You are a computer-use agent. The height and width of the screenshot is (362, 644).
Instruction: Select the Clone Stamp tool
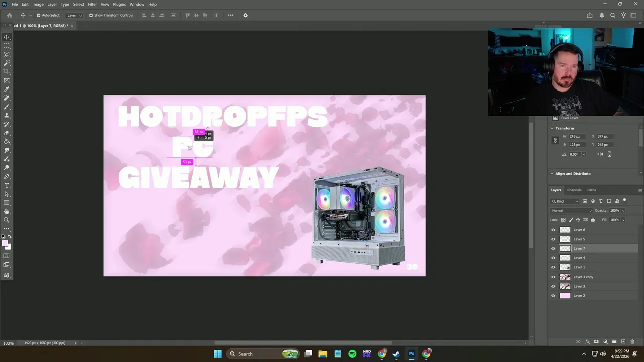pos(7,116)
